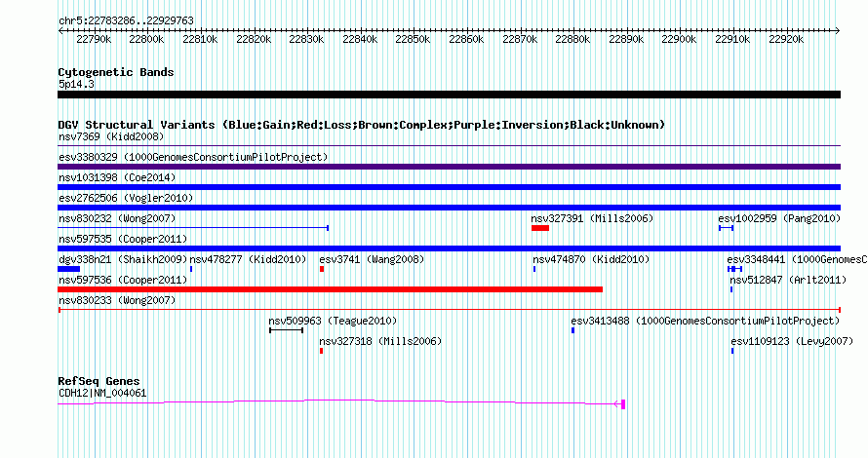Click the red nsv327391 loss block
This screenshot has height=458, width=868.
pyautogui.click(x=540, y=228)
